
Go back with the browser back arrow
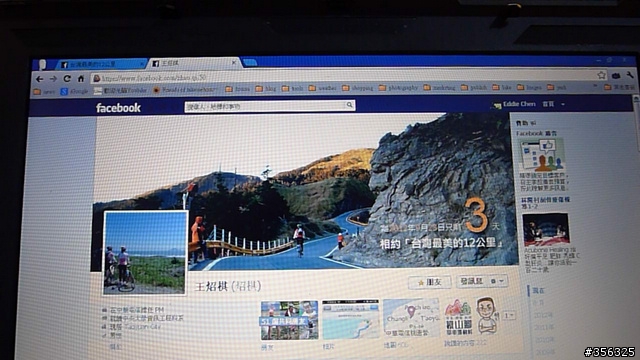[40, 79]
